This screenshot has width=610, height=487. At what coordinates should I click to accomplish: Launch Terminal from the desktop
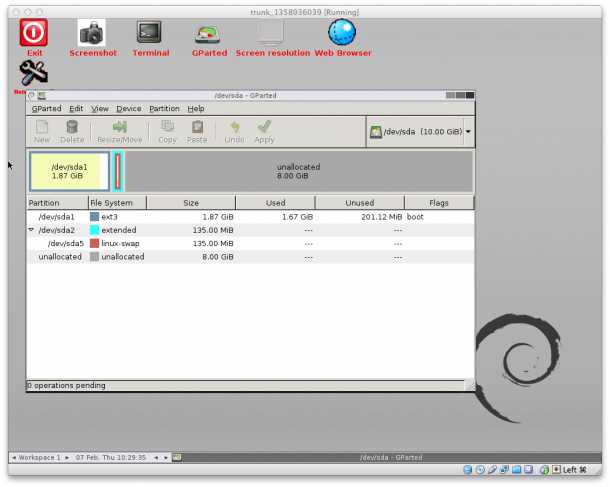(149, 32)
